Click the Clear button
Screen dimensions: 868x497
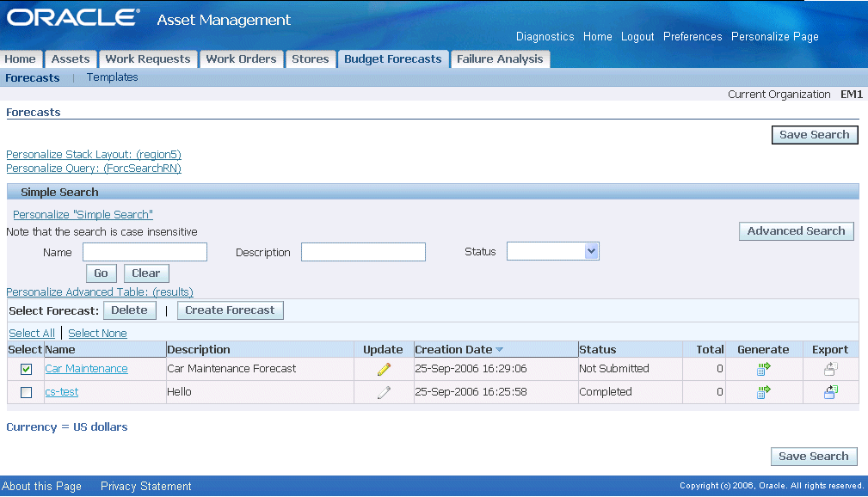[x=146, y=273]
